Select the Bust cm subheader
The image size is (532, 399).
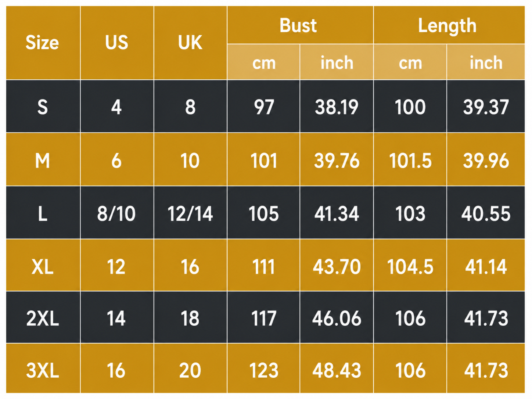(x=263, y=62)
